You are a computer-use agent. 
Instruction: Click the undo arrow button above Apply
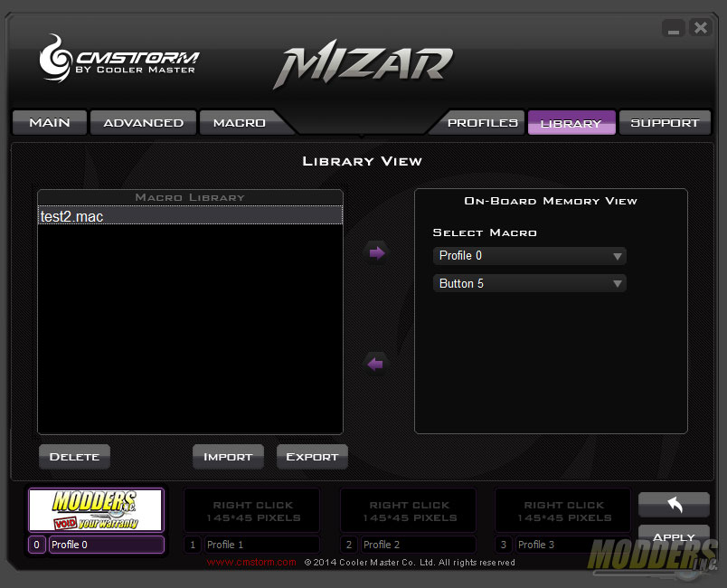point(674,505)
